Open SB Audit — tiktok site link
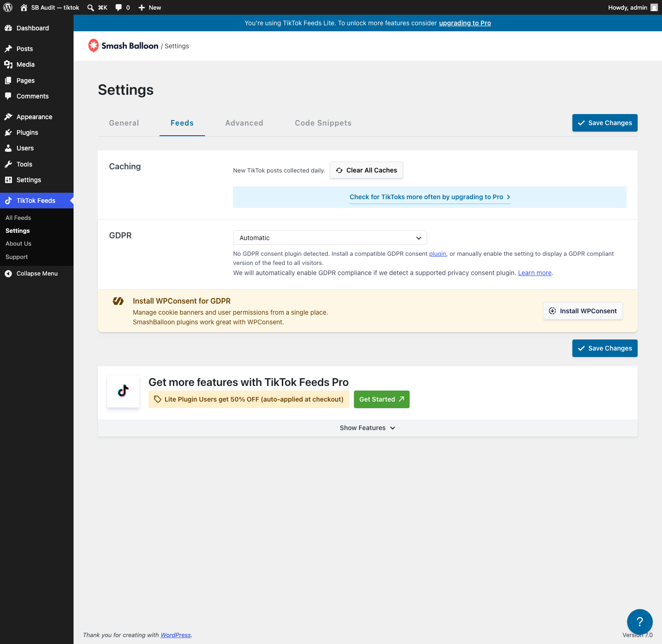This screenshot has width=662, height=644. coord(50,7)
